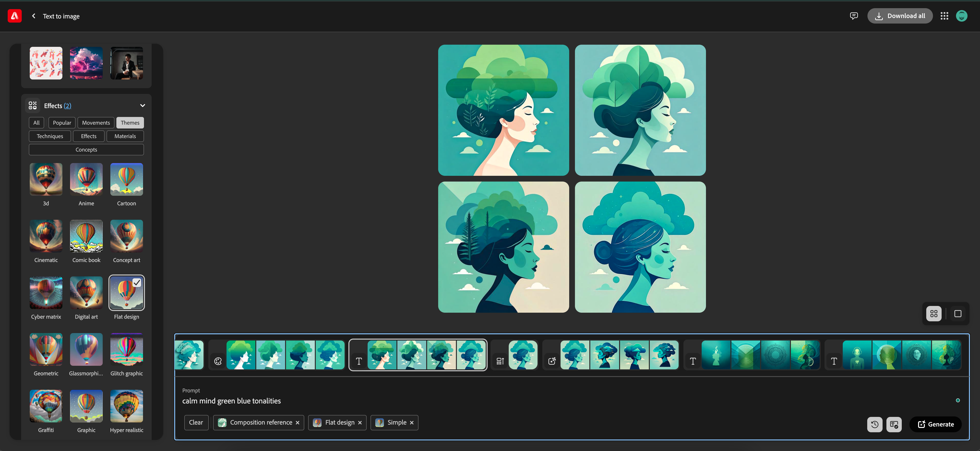980x451 pixels.
Task: Open the feedback comment icon
Action: pyautogui.click(x=854, y=16)
